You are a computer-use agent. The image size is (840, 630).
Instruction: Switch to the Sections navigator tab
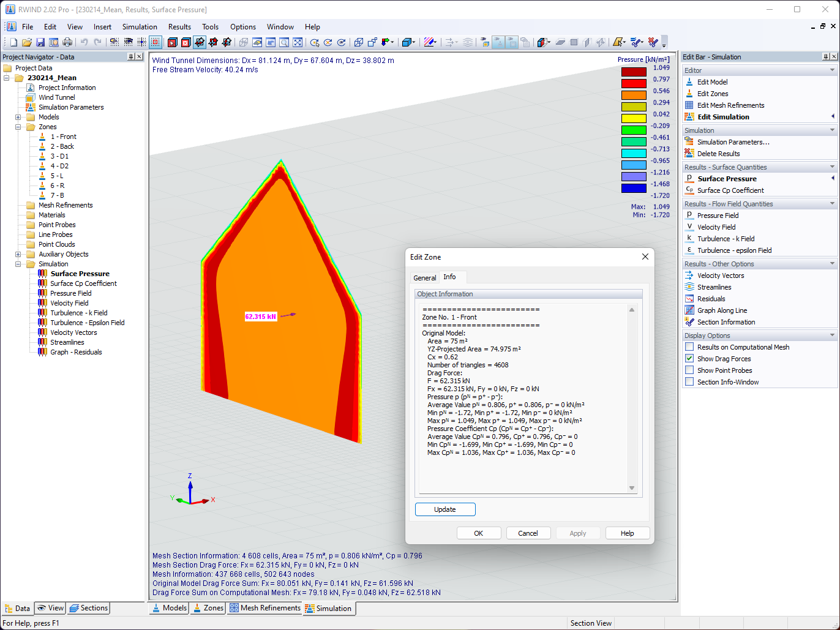(89, 608)
